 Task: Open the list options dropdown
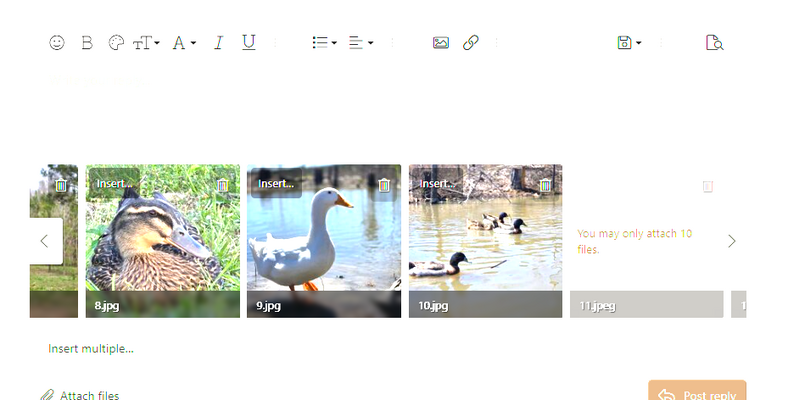coord(324,43)
